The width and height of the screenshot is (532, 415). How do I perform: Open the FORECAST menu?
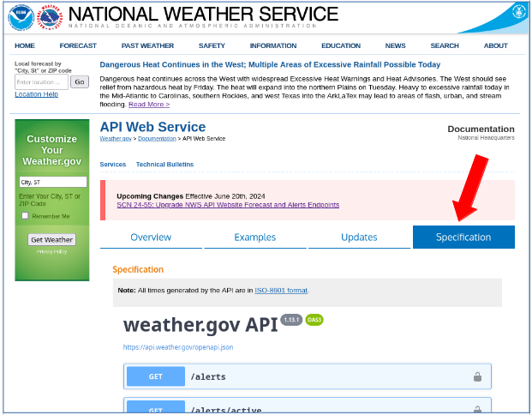78,45
